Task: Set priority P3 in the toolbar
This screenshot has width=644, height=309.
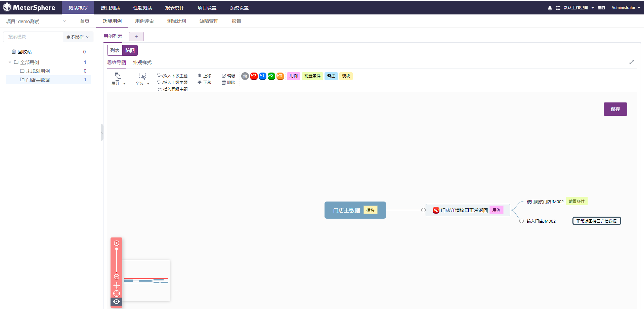Action: click(x=280, y=76)
